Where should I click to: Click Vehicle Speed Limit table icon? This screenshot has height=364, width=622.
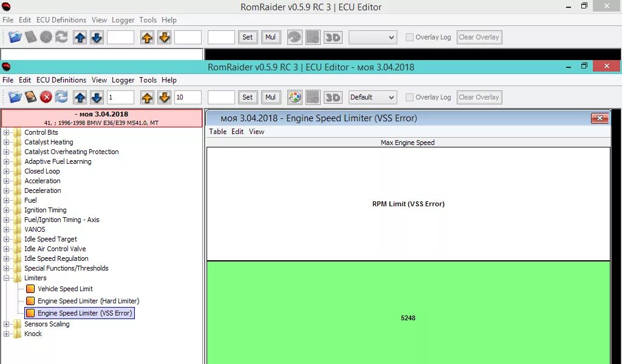(30, 289)
